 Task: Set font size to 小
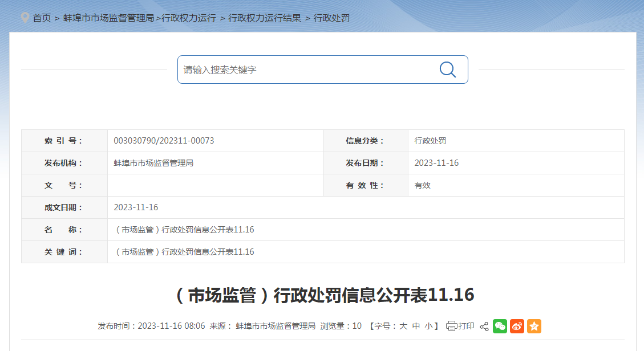pos(429,326)
